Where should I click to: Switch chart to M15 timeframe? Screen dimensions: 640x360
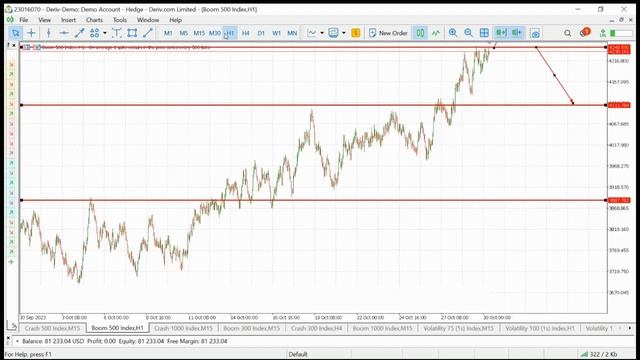click(x=199, y=33)
